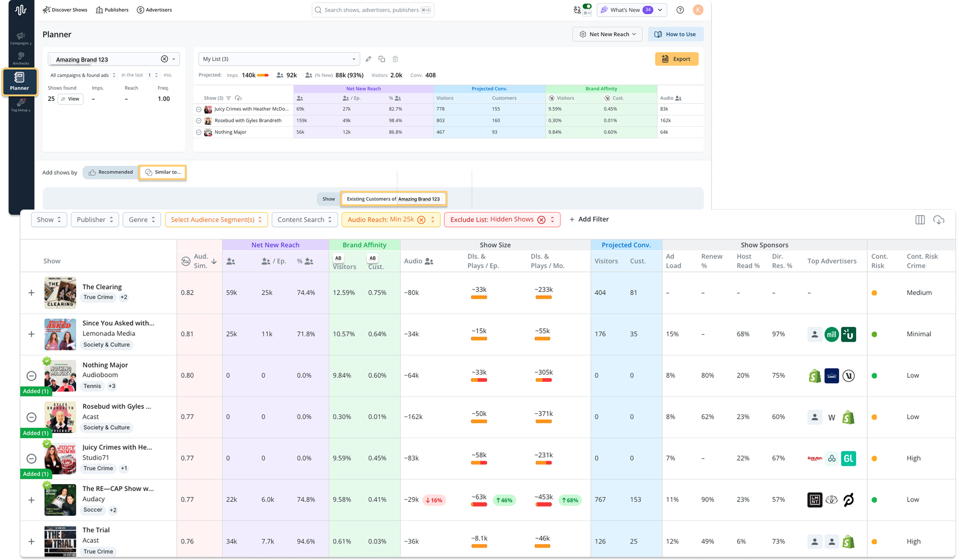
Task: Click the search shows input field
Action: click(x=372, y=10)
